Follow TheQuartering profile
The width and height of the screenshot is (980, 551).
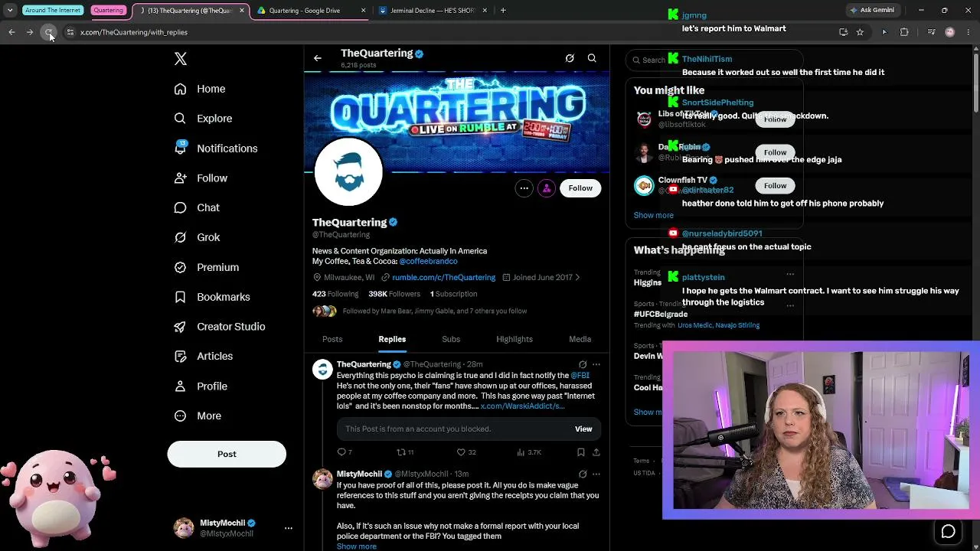580,188
